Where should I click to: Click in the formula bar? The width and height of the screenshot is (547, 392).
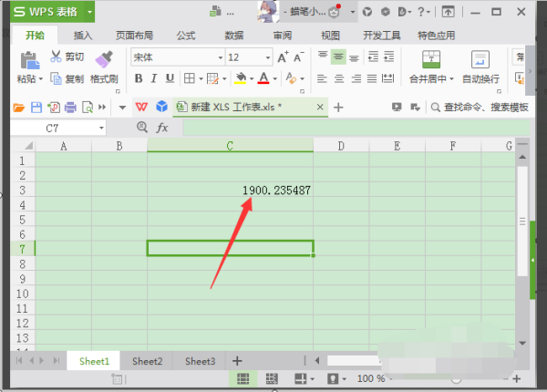356,128
